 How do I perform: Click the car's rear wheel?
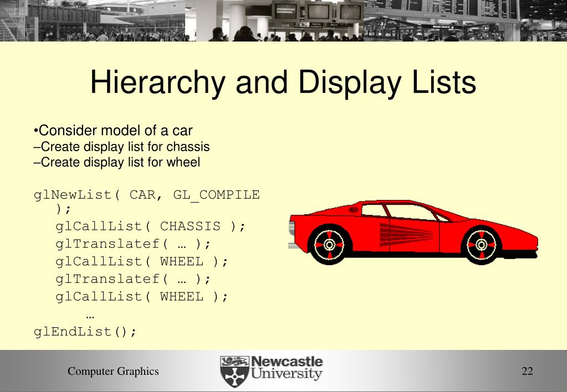(x=329, y=245)
